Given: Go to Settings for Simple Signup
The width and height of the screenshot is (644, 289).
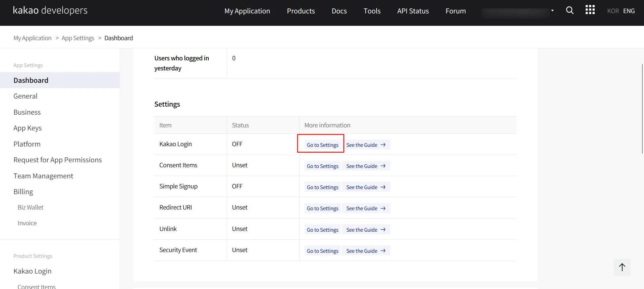Looking at the screenshot, I should coord(323,187).
